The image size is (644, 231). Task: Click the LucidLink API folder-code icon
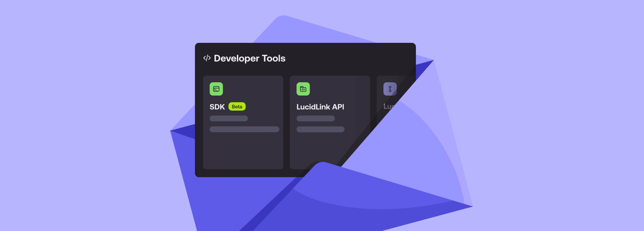click(303, 89)
